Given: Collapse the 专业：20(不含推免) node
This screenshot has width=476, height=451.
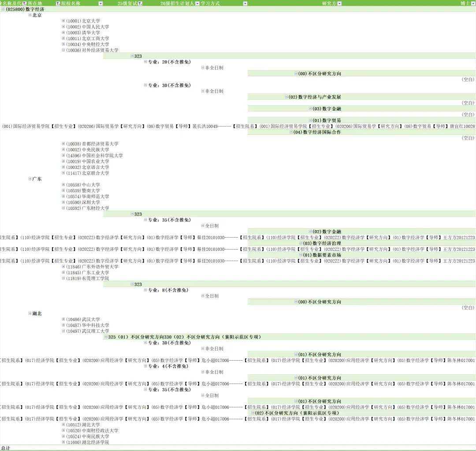Looking at the screenshot, I should (145, 62).
